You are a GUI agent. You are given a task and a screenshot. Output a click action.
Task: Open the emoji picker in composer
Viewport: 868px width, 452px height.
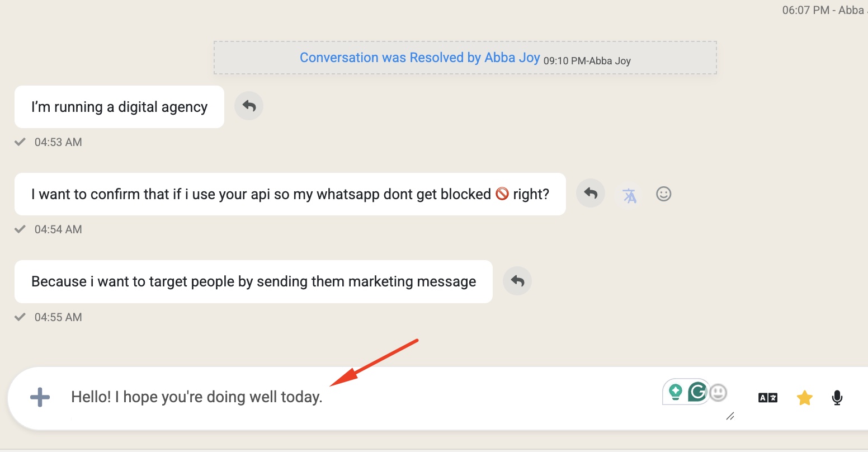coord(718,393)
